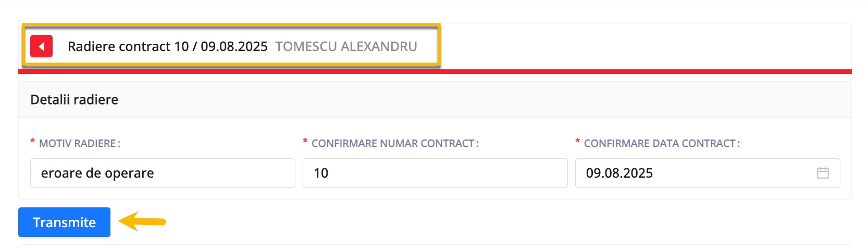Image resolution: width=868 pixels, height=248 pixels.
Task: Go back using the red arrow button
Action: point(41,46)
